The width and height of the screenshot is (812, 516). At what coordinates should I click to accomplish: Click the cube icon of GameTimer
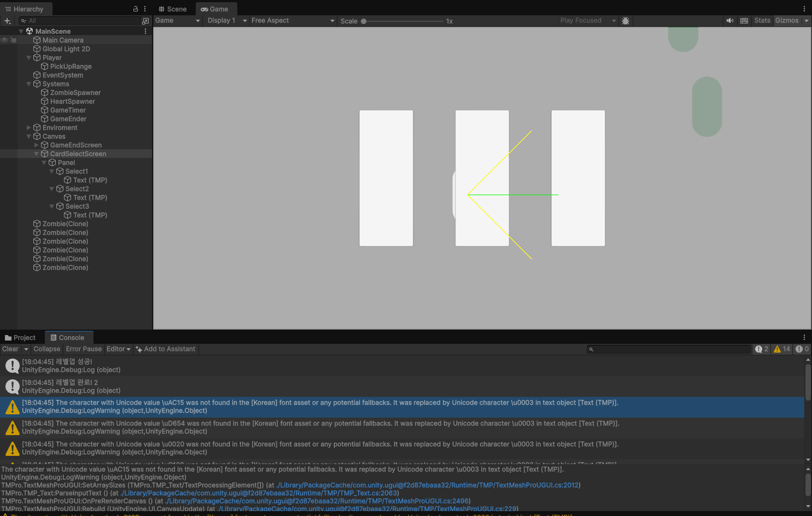pyautogui.click(x=45, y=110)
